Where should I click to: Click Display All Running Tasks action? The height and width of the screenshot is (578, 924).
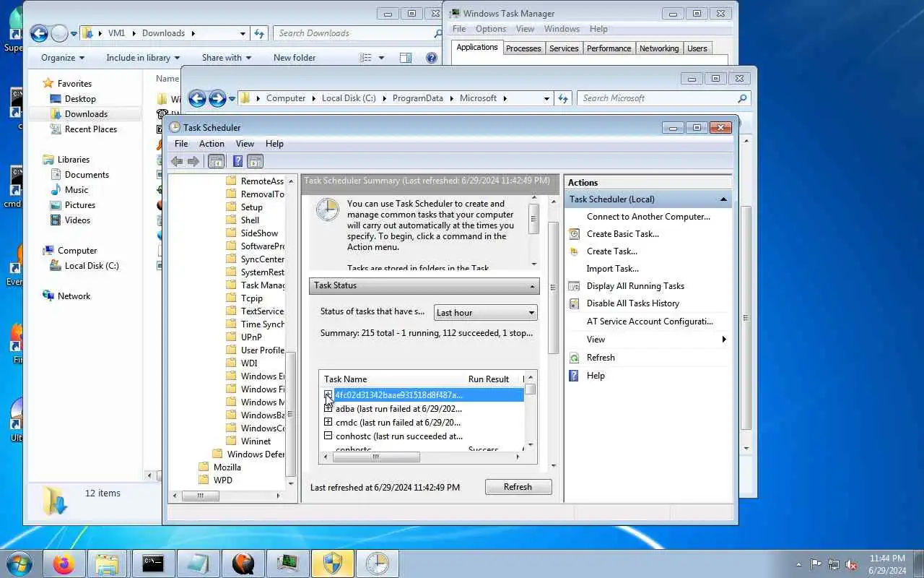pos(635,286)
